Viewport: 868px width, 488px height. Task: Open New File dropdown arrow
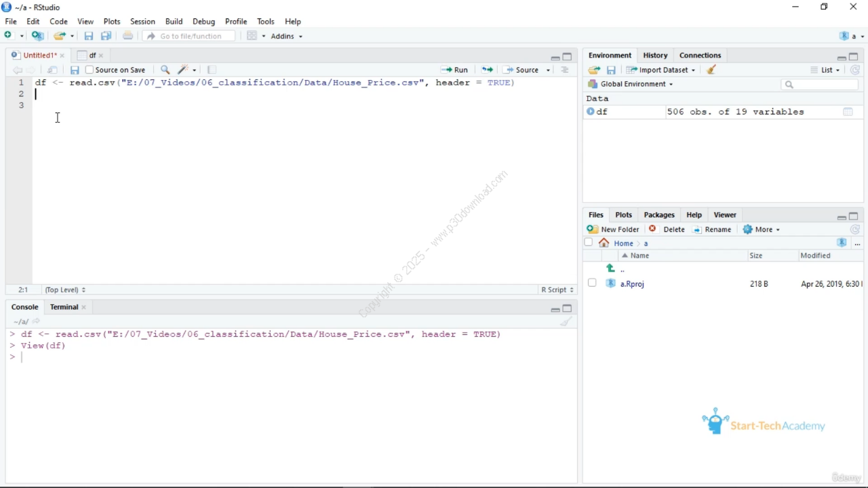coord(22,36)
